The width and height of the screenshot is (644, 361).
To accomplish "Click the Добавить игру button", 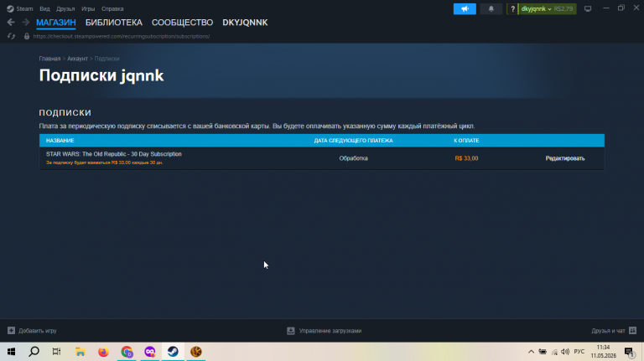I will (x=32, y=331).
